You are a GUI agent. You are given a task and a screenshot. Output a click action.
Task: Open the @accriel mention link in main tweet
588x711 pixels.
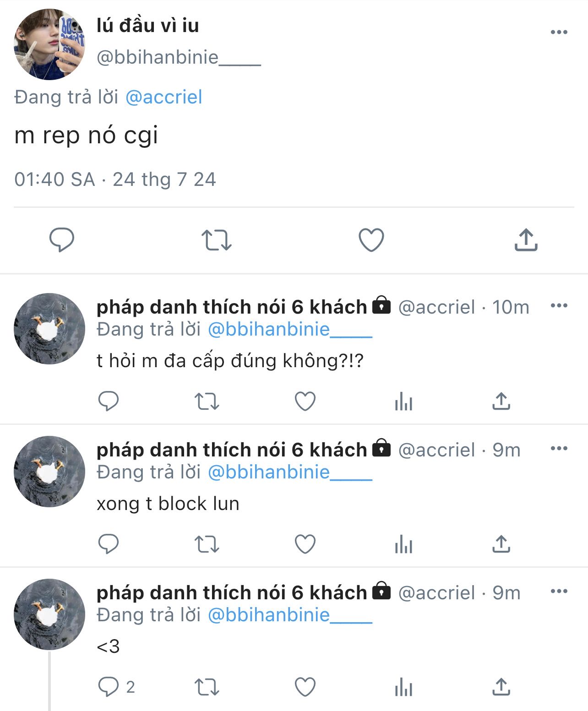point(163,97)
